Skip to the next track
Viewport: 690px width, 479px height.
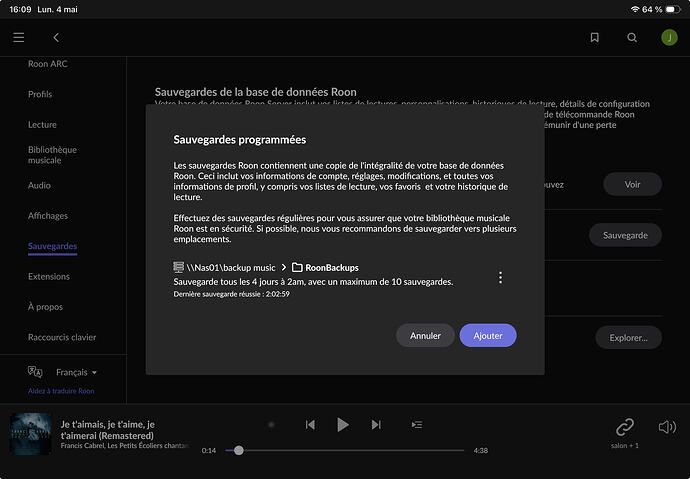tap(376, 424)
